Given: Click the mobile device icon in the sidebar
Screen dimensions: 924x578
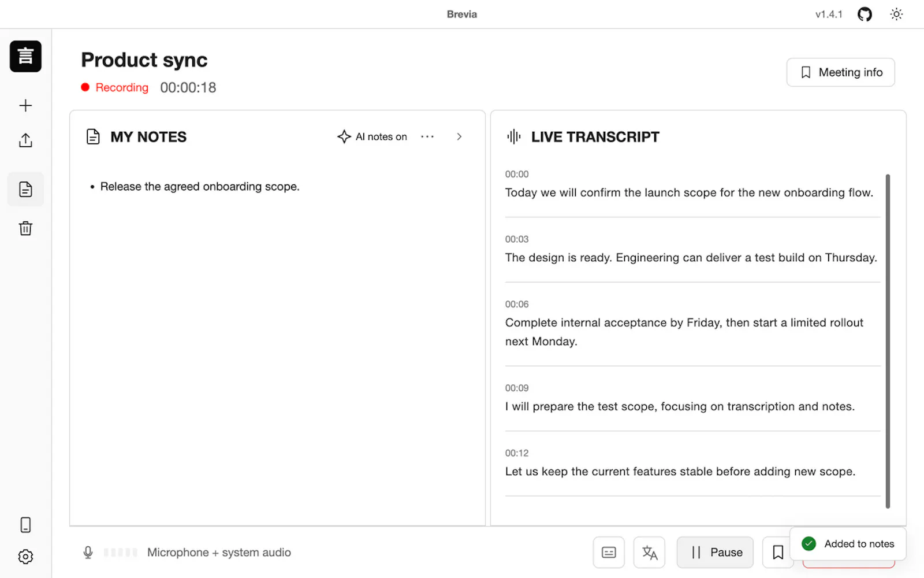Looking at the screenshot, I should coord(25,525).
